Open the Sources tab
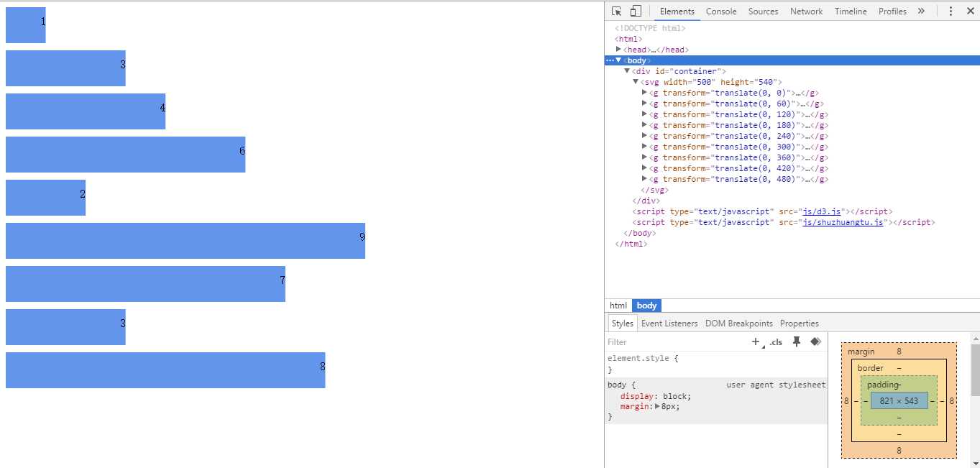Screen dimensions: 980x468 763,11
